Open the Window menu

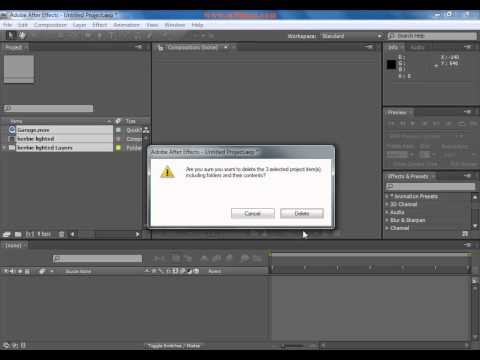pyautogui.click(x=175, y=25)
